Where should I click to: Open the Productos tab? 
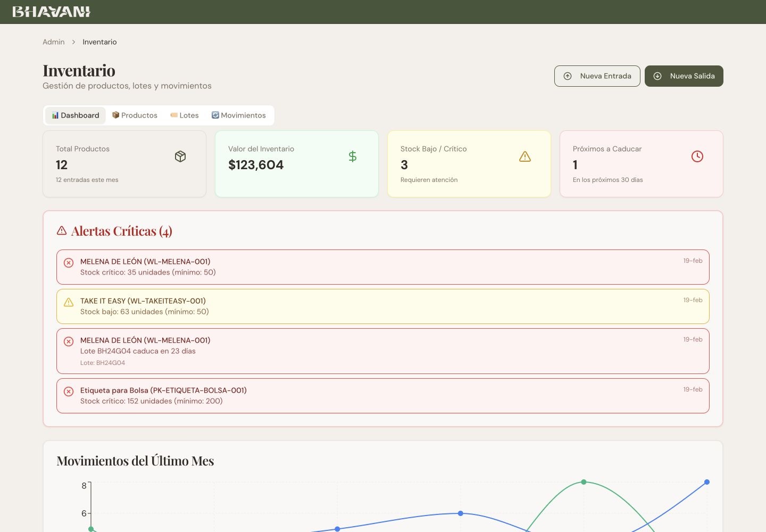pos(135,115)
